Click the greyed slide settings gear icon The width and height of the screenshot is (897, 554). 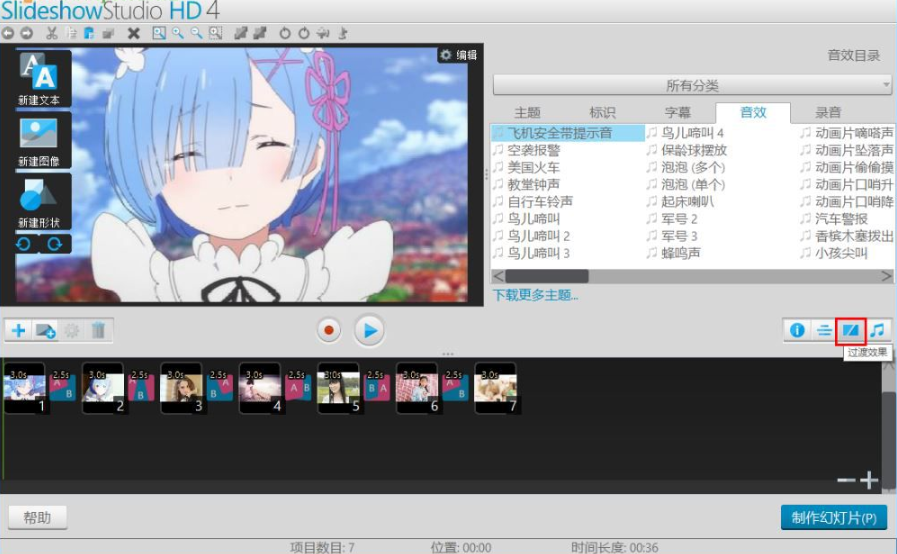coord(72,330)
